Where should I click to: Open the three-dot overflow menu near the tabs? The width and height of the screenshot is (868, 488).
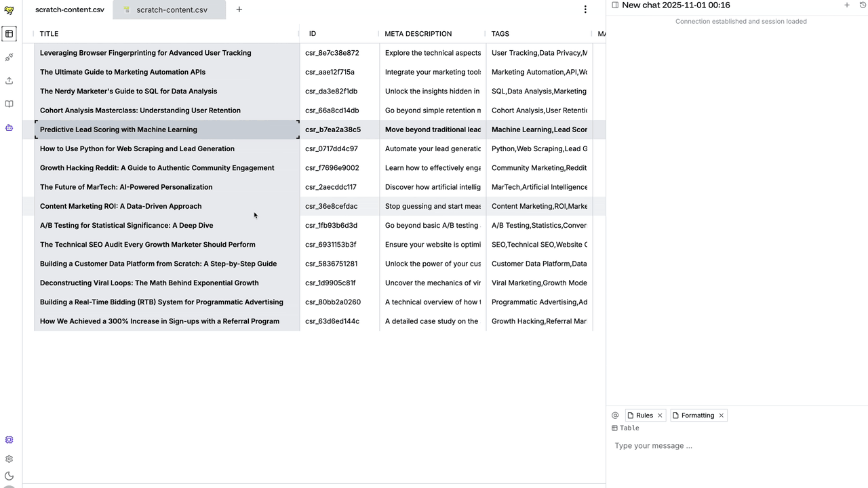pos(585,9)
